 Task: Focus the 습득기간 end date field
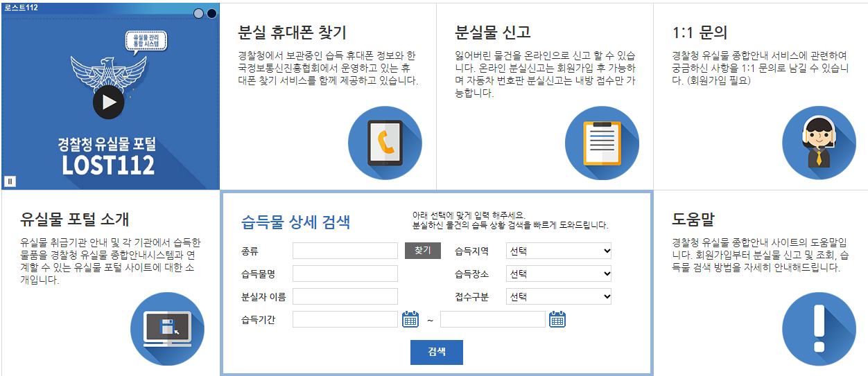click(x=493, y=319)
